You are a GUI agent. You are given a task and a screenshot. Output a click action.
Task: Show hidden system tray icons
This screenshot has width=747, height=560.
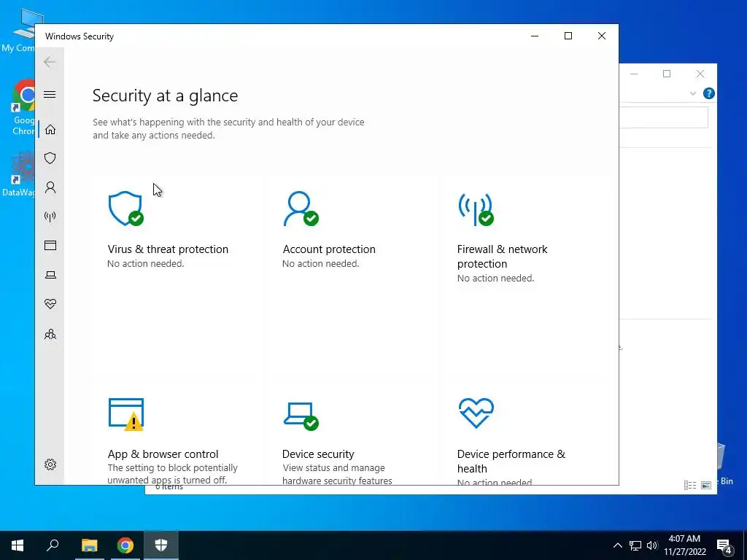[617, 545]
